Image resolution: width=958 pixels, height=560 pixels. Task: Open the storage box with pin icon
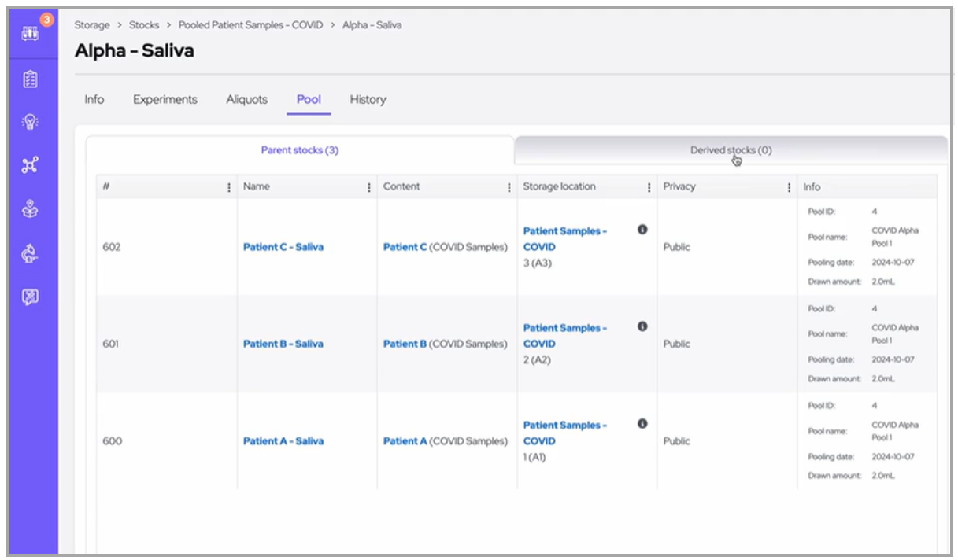30,210
